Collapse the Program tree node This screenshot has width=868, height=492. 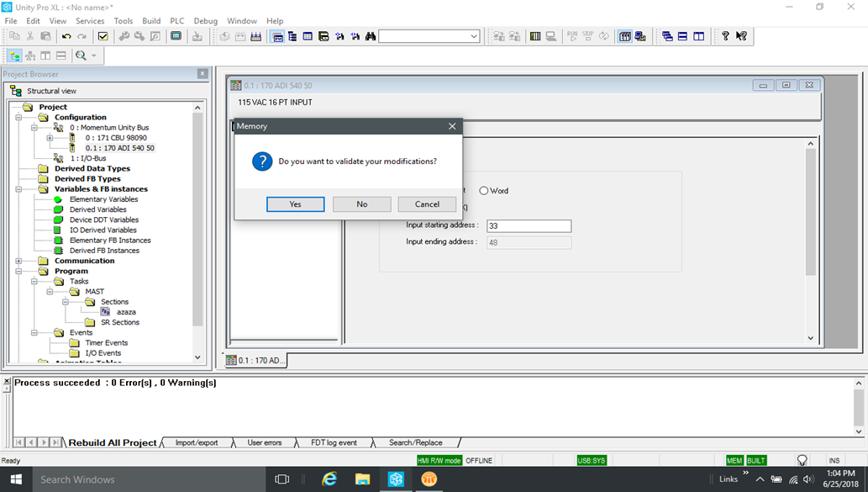[x=18, y=271]
